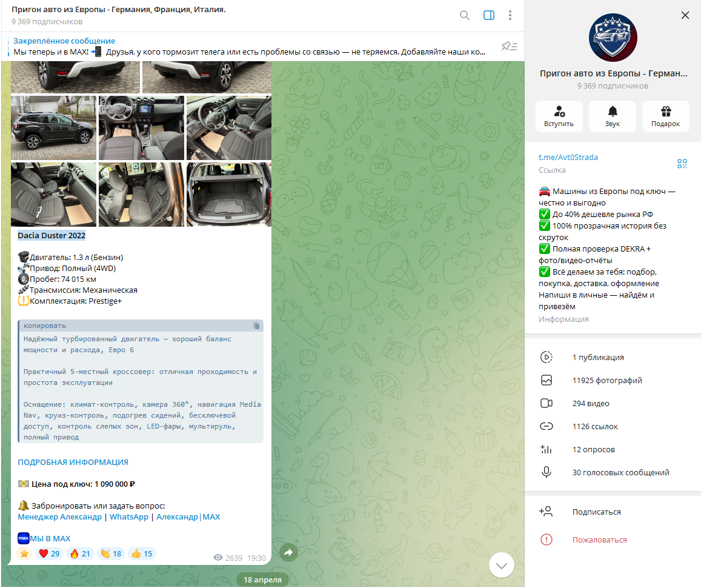
Task: Open the WhatsApp contact link
Action: pos(129,517)
